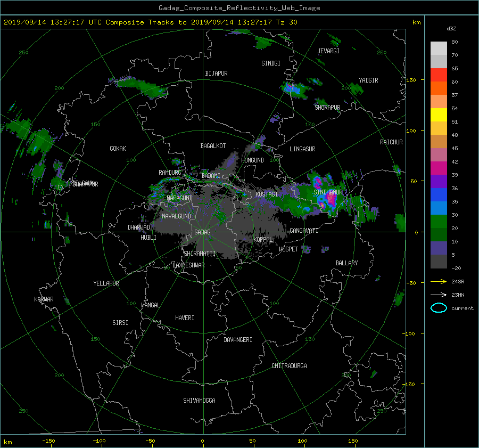
Task: Click the LINGASUR city label
Action: pyautogui.click(x=302, y=149)
